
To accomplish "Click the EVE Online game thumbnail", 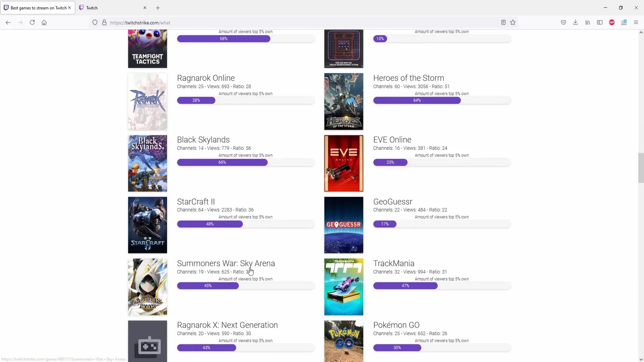I will (344, 164).
